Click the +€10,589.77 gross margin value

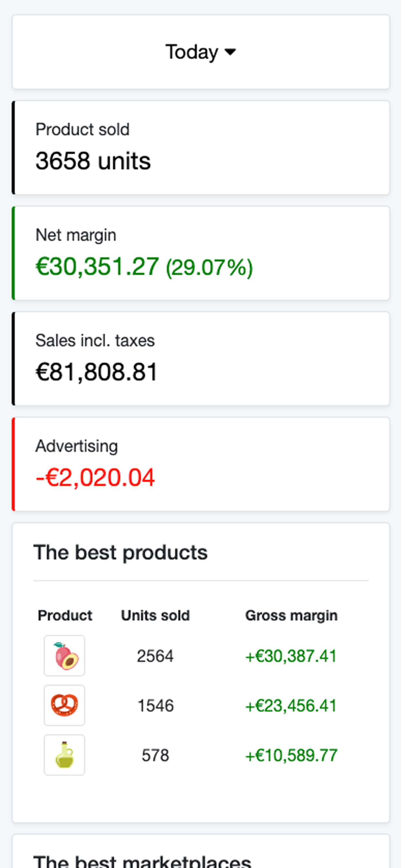coord(291,755)
